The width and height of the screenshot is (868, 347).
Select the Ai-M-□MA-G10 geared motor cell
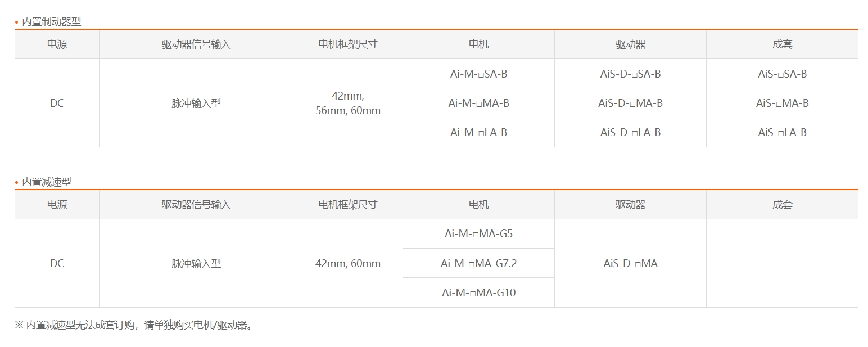478,292
